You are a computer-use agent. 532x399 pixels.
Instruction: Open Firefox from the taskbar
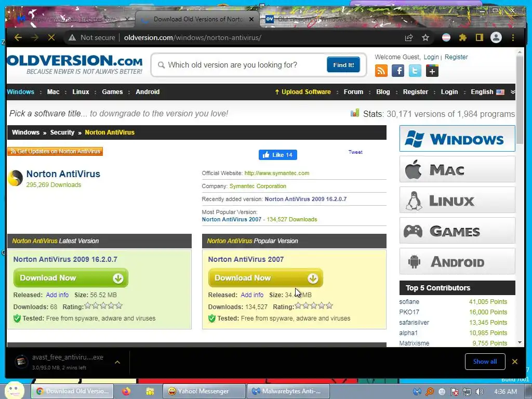tap(126, 391)
